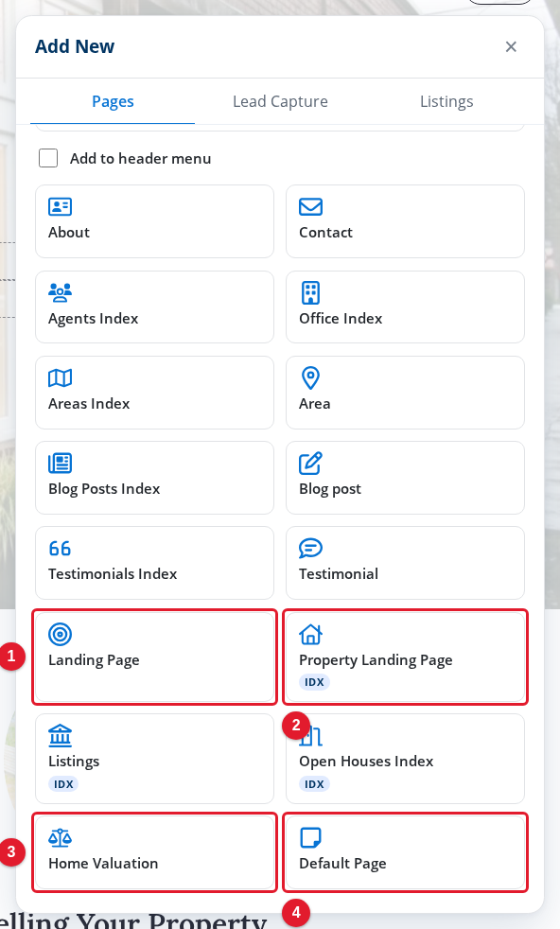Image resolution: width=560 pixels, height=929 pixels.
Task: Select the Open Houses Index card
Action: 405,759
